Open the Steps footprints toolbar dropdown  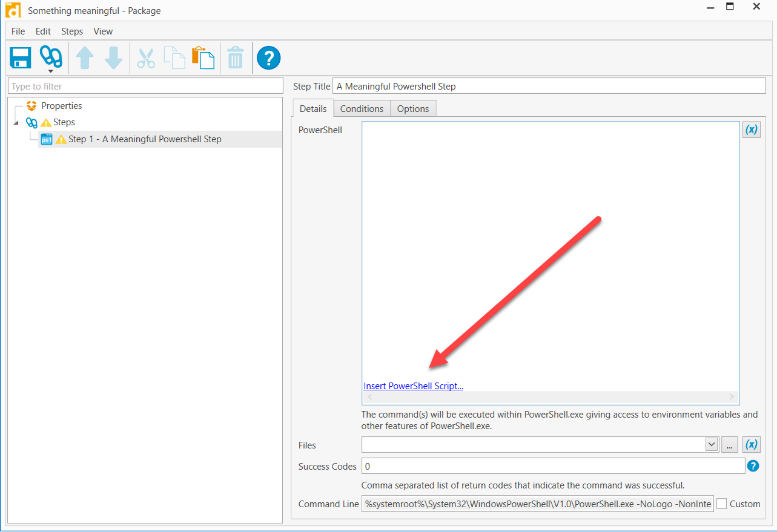click(x=51, y=59)
